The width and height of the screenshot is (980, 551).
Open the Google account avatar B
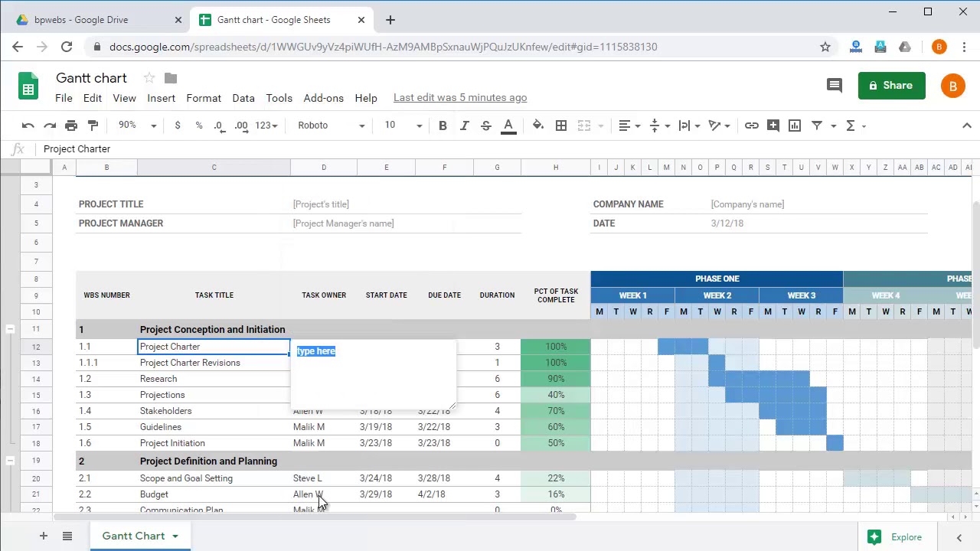coord(952,86)
